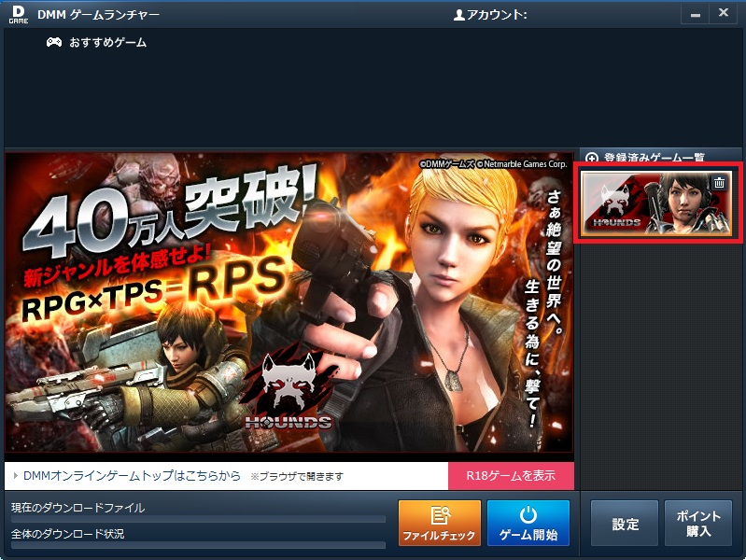The height and width of the screenshot is (560, 746).
Task: Click the ファイルチェック button
Action: [x=440, y=523]
